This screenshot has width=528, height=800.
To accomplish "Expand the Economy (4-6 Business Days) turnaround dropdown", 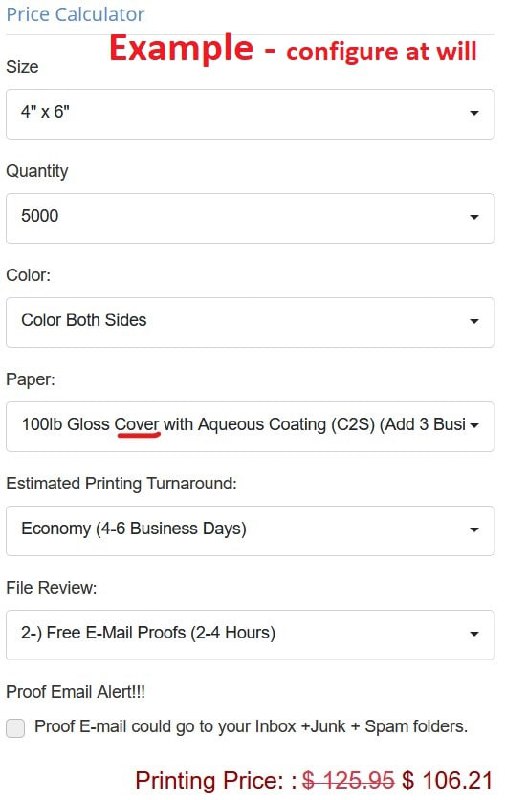I will click(x=250, y=531).
